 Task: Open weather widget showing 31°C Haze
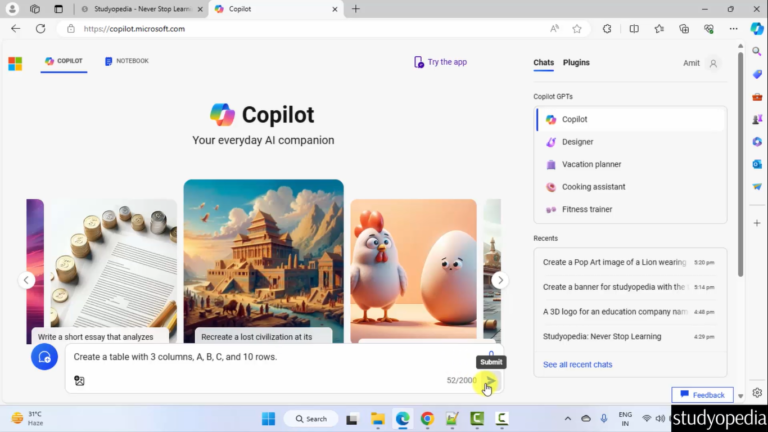pyautogui.click(x=28, y=419)
